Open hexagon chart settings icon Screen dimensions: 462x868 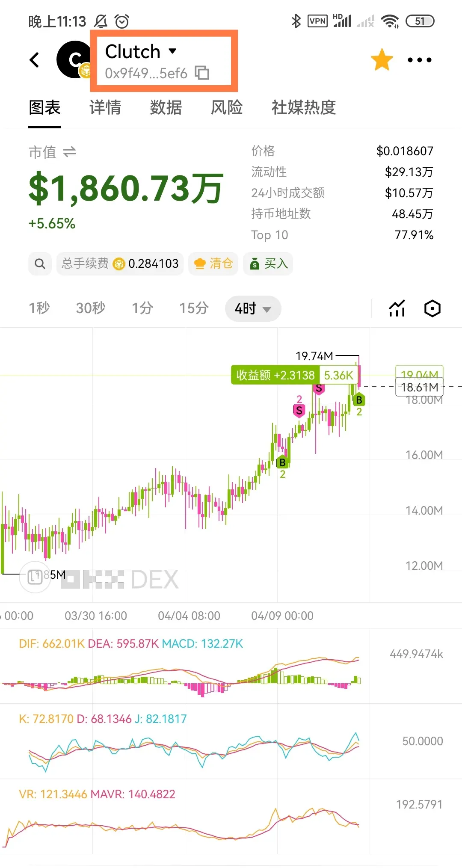[x=432, y=308]
